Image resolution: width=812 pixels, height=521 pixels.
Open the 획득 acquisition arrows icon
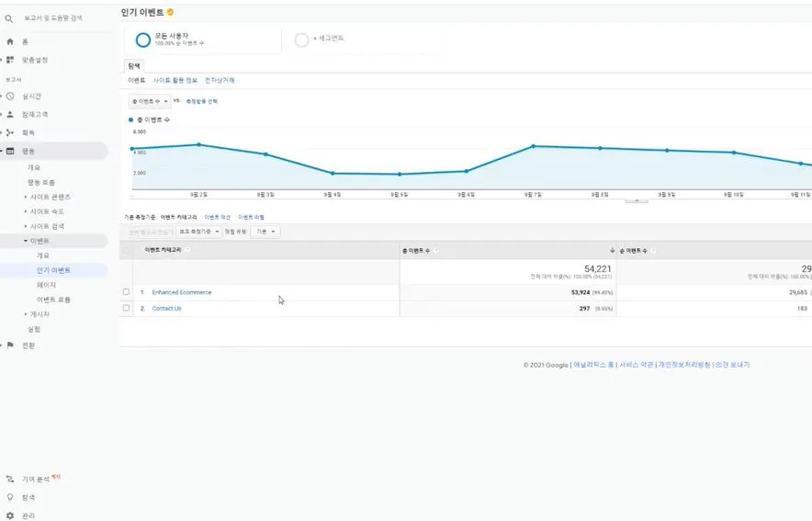pyautogui.click(x=10, y=132)
